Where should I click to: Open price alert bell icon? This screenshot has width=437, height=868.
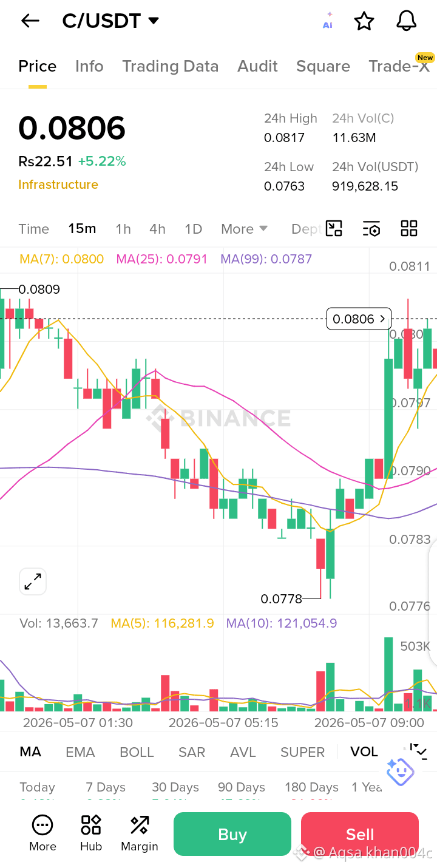pos(406,21)
